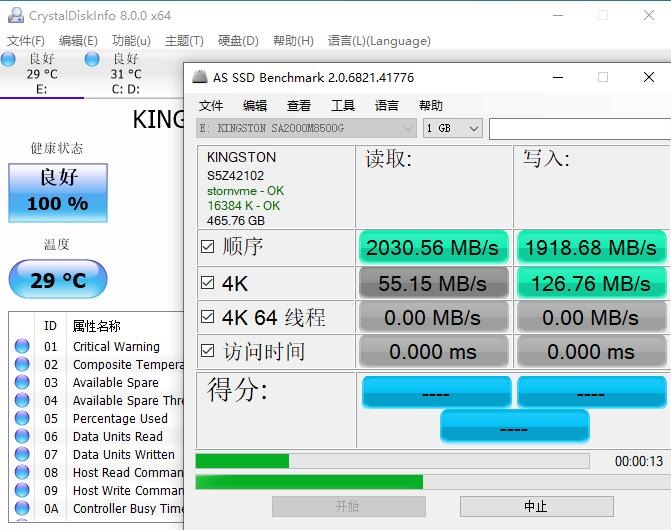Select the E: drive status orb
671x530 pixels.
pyautogui.click(x=8, y=59)
